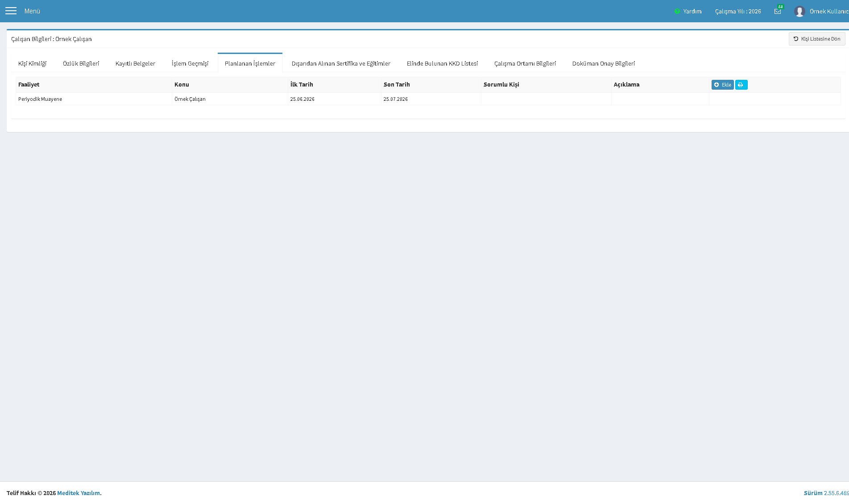
Task: Open Çalışma Ortamı Bilgileri tab
Action: click(525, 63)
